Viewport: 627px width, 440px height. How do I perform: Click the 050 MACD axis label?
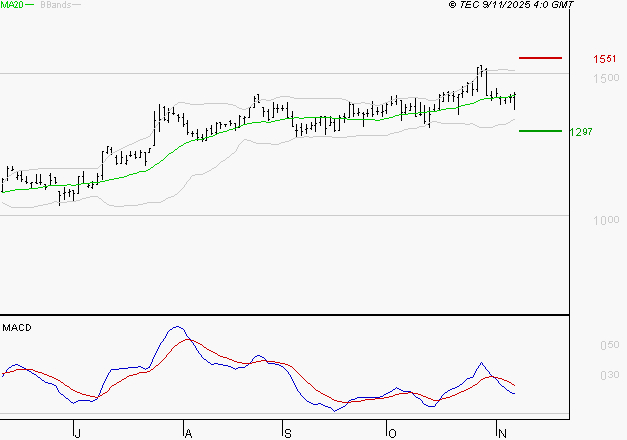(609, 345)
